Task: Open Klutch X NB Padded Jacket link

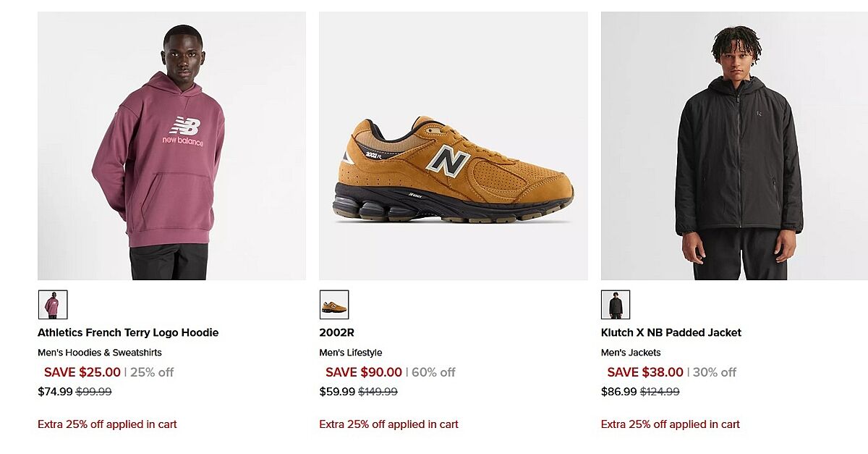Action: [x=671, y=333]
